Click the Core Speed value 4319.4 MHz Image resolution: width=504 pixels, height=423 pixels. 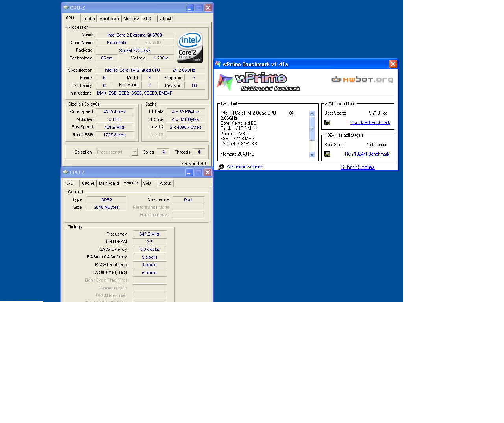pyautogui.click(x=115, y=112)
